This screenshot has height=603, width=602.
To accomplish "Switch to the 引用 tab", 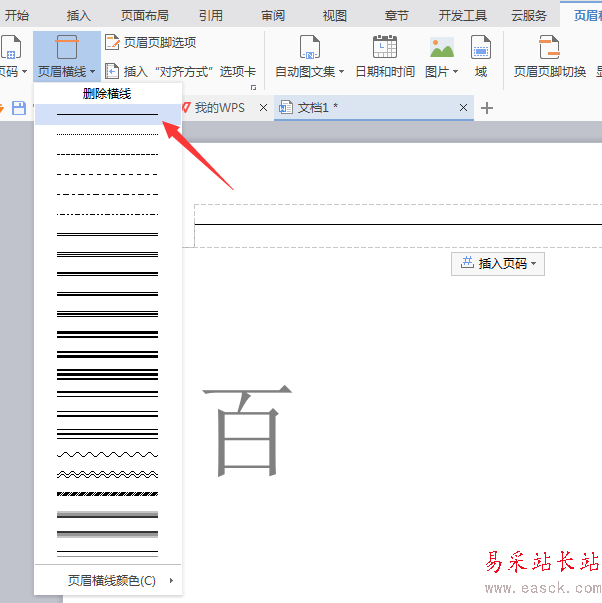I will pos(211,15).
